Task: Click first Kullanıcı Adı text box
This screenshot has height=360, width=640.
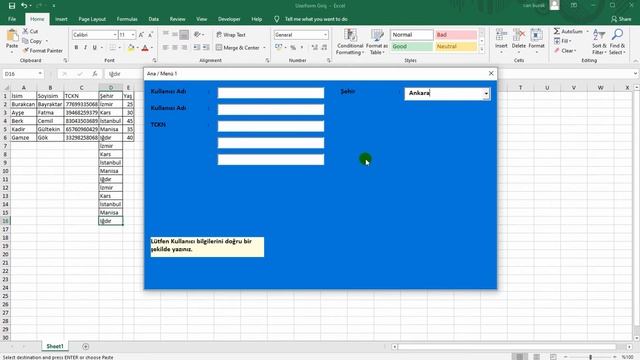Action: pos(271,93)
